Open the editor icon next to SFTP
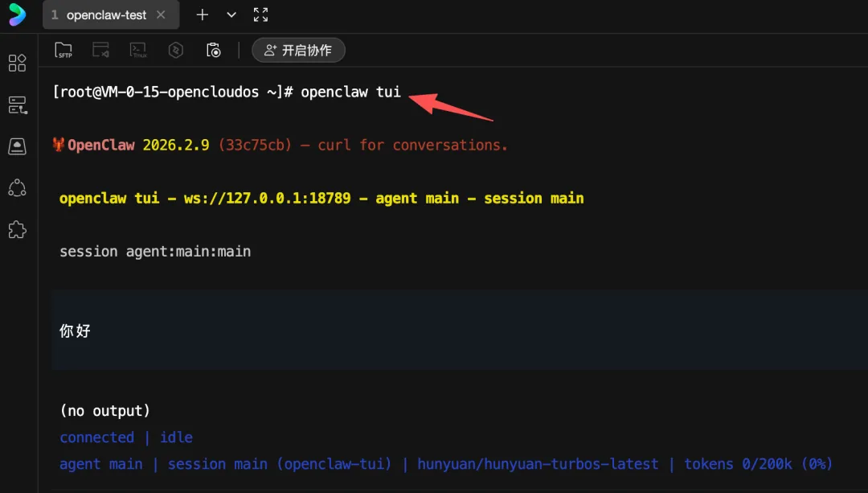The width and height of the screenshot is (868, 493). (100, 51)
